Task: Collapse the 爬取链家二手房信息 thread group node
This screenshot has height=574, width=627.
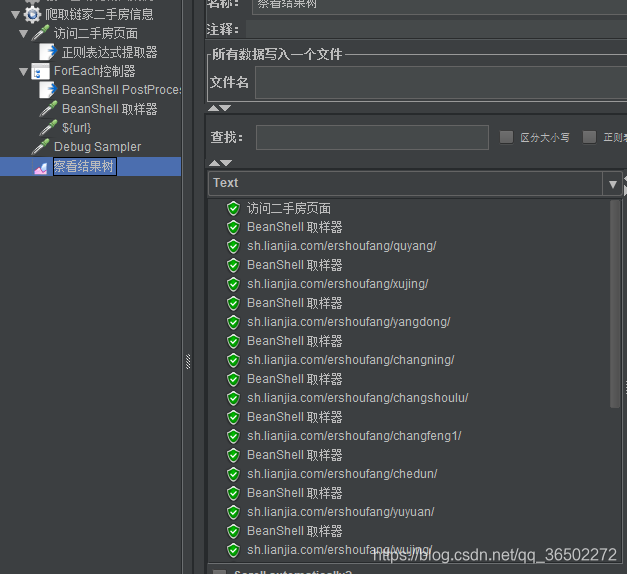Action: (16, 15)
